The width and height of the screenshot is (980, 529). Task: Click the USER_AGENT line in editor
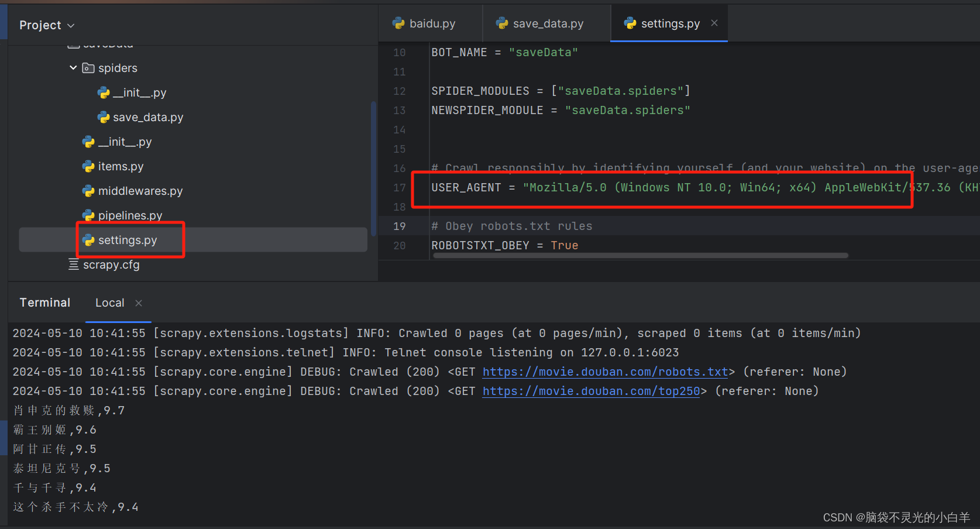pos(705,187)
